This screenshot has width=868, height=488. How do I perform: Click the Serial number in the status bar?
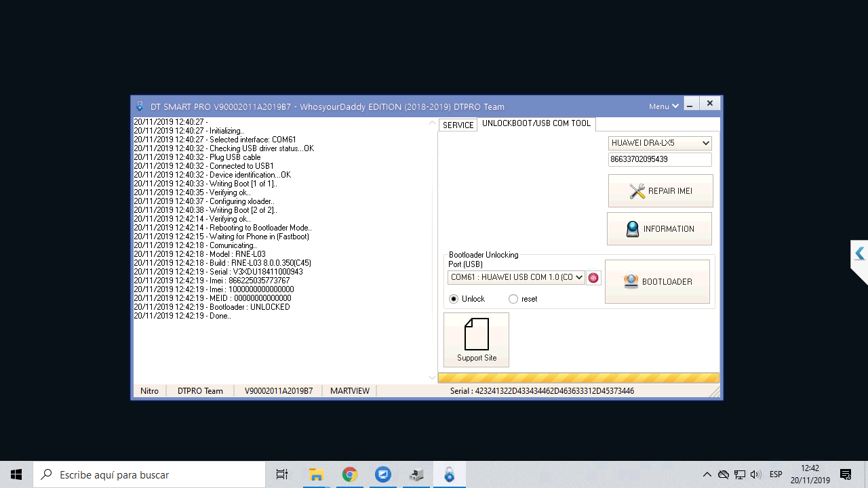point(542,391)
